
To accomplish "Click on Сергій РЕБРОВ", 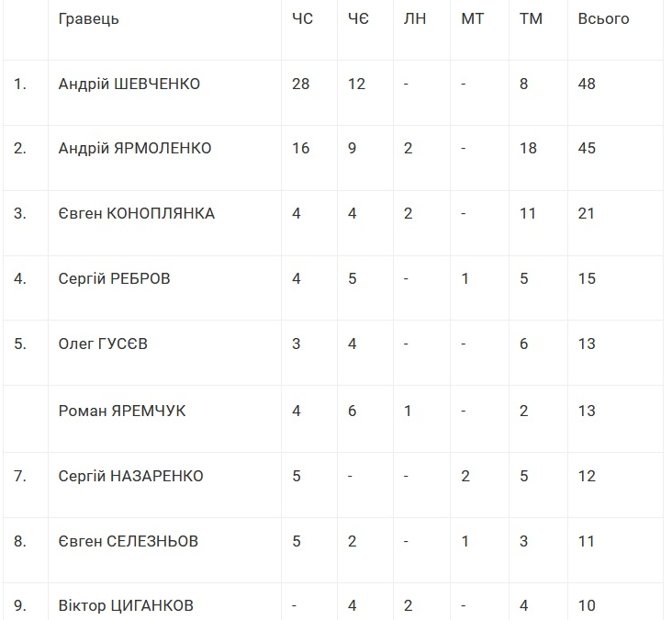I will 114,278.
